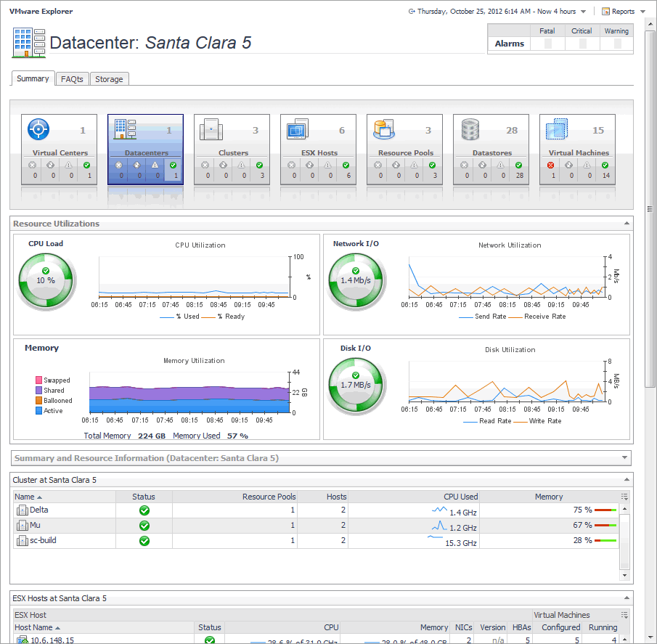This screenshot has width=657, height=644.
Task: Click the Fatal alarms count cell
Action: tap(547, 43)
